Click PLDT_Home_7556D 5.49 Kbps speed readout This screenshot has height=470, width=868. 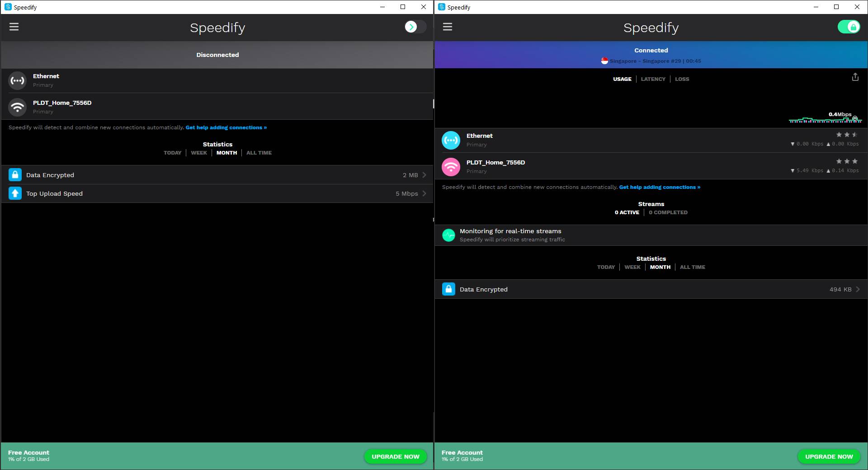click(x=825, y=170)
